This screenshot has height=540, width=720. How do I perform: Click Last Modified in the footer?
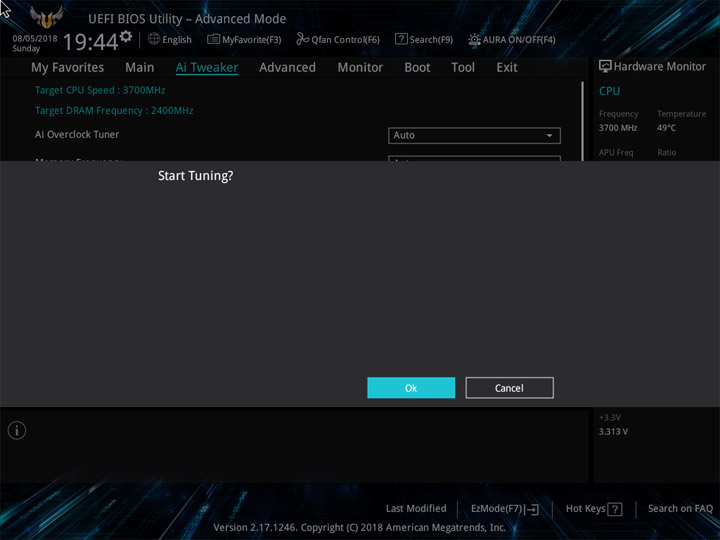pos(416,508)
